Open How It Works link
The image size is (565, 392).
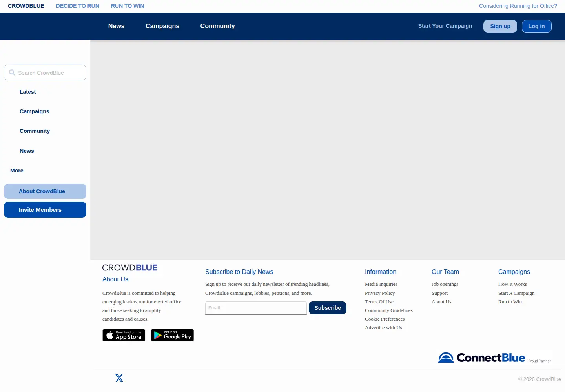coord(512,284)
